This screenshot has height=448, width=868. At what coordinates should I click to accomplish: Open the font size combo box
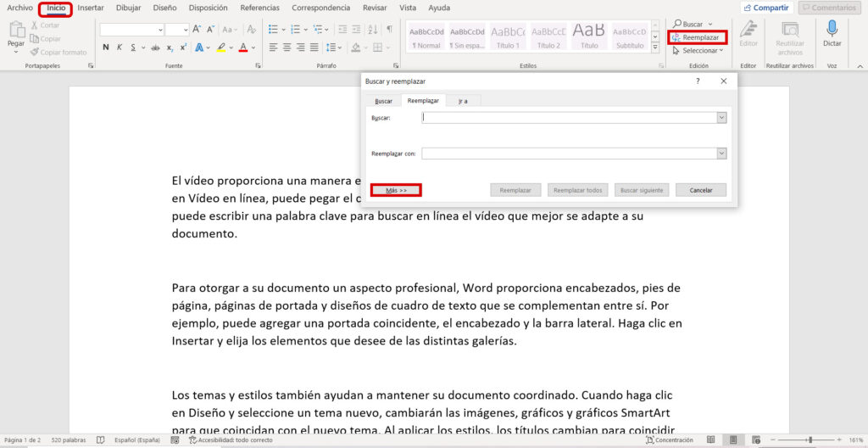click(x=177, y=30)
